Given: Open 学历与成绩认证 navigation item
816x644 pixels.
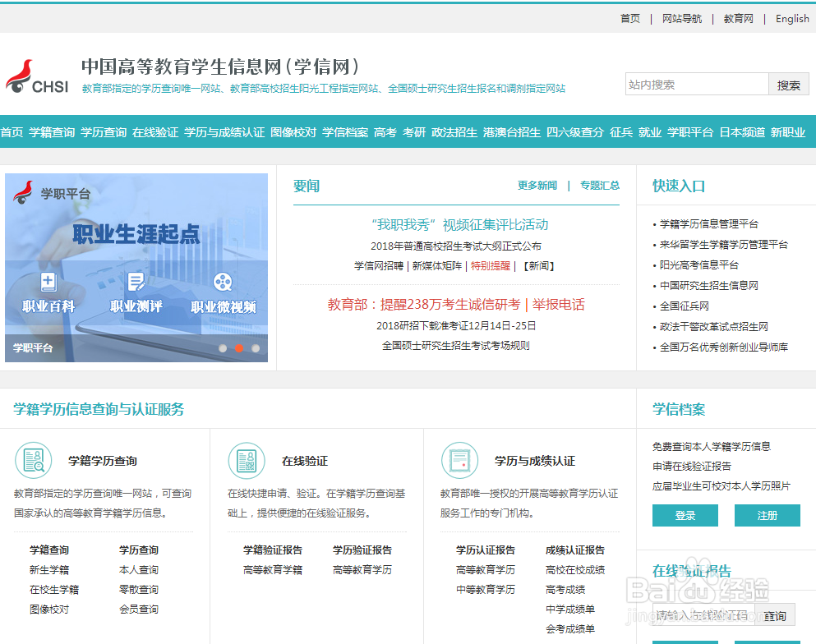Looking at the screenshot, I should pos(224,132).
